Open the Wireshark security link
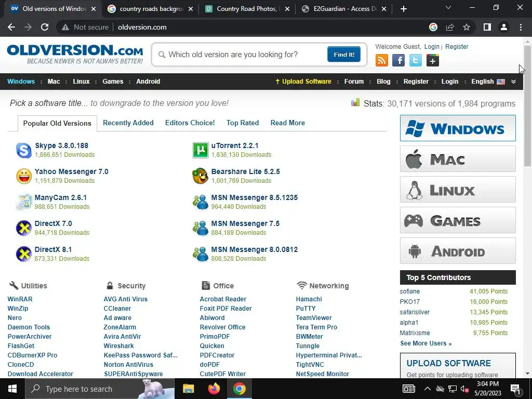 click(119, 346)
